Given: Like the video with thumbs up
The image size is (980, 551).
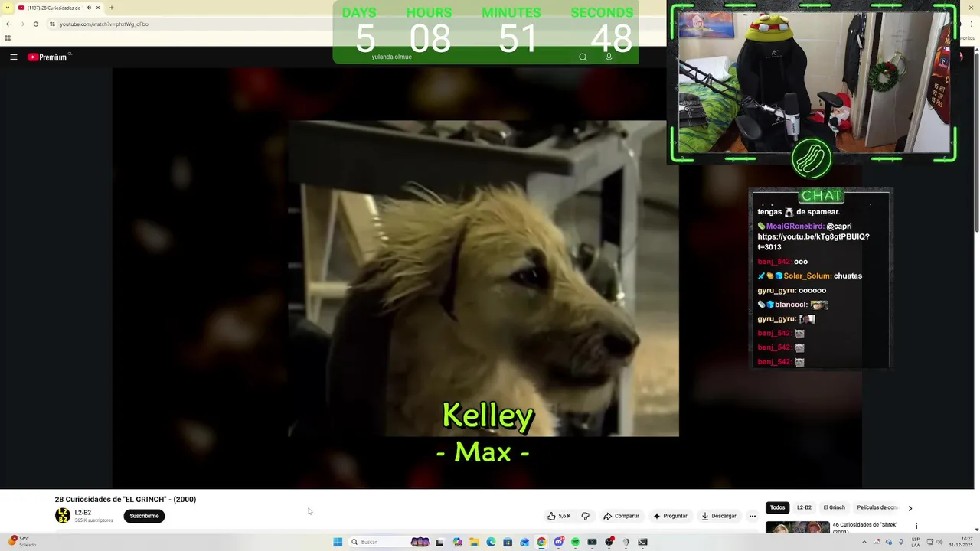Looking at the screenshot, I should tap(559, 516).
